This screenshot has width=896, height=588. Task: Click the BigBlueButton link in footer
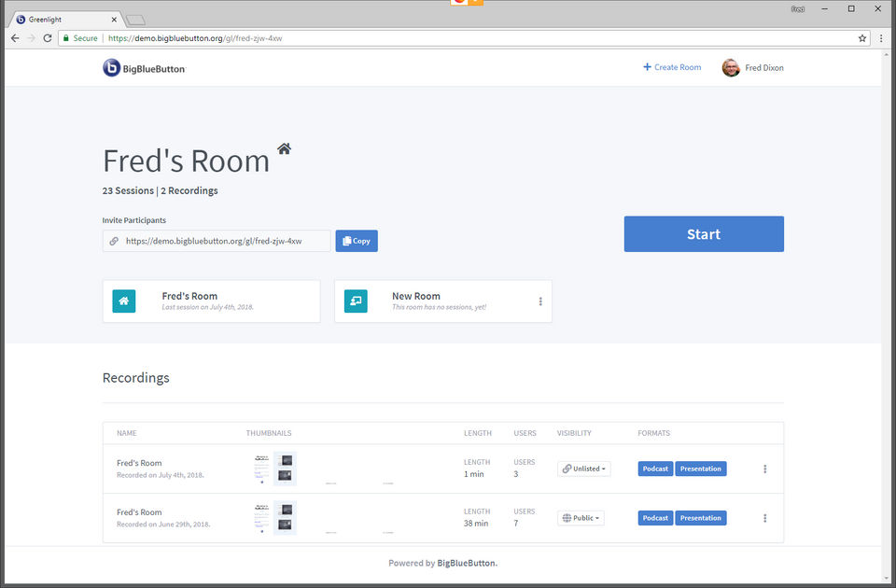(467, 564)
